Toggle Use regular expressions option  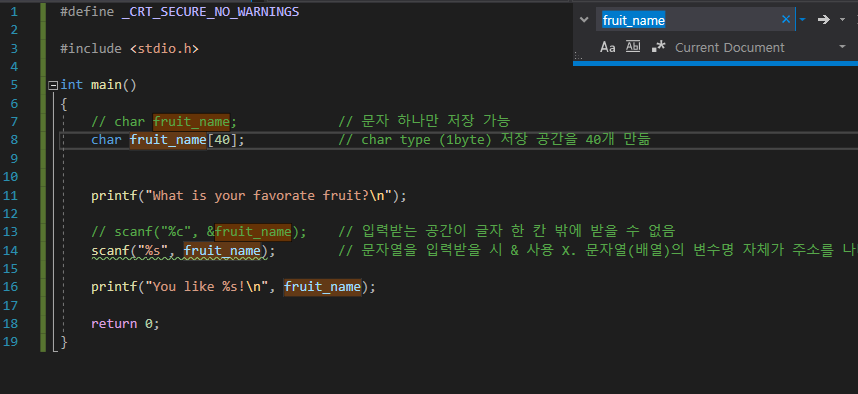[x=659, y=47]
